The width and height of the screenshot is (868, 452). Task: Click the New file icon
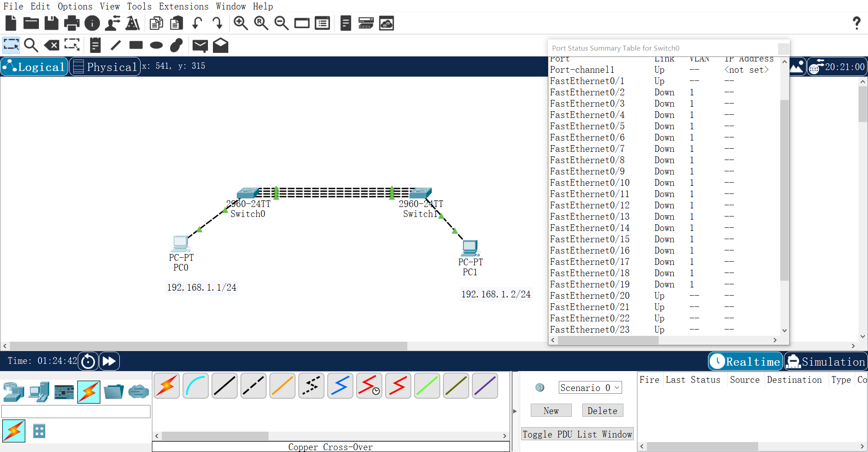pyautogui.click(x=11, y=23)
